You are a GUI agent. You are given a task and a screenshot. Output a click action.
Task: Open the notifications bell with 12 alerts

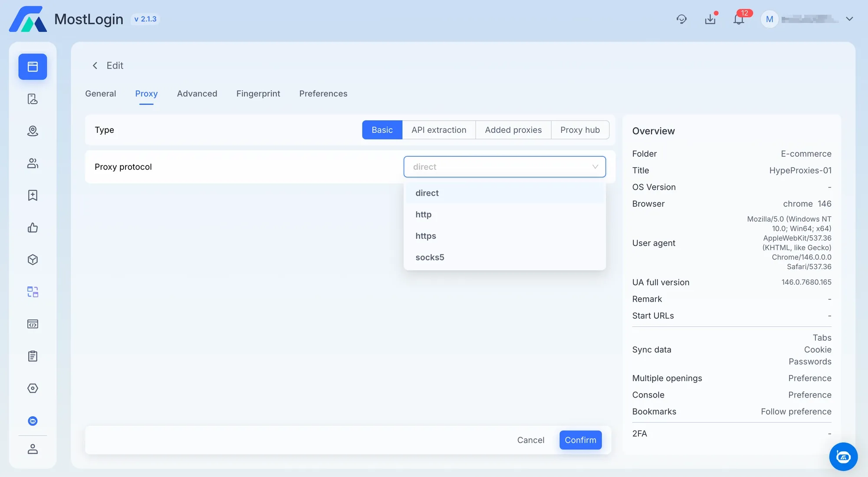(738, 19)
